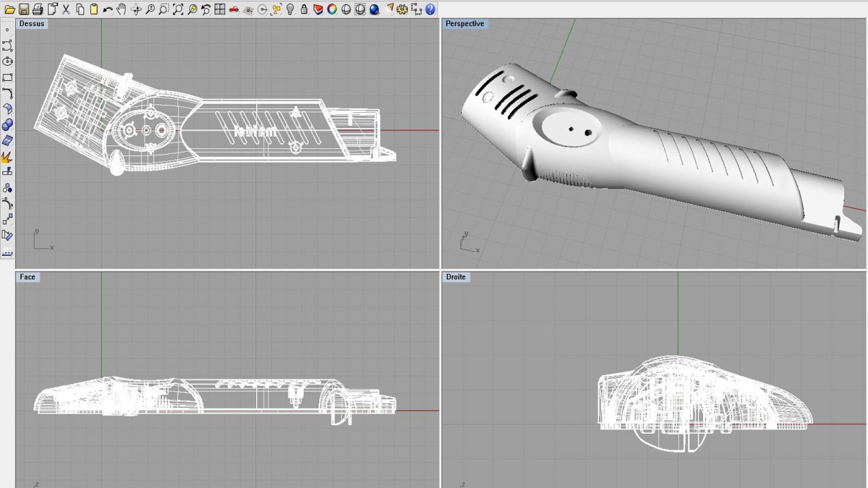868x488 pixels.
Task: Activate the Dessus viewport title
Action: click(x=32, y=24)
